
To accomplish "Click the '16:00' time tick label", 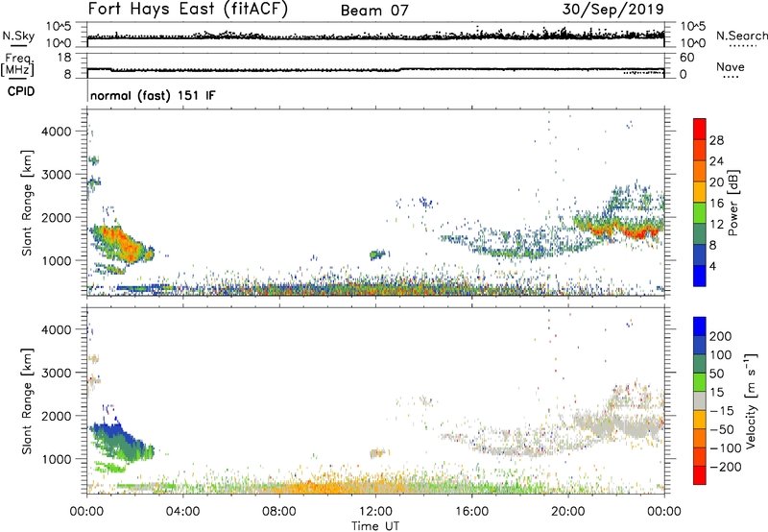I will pyautogui.click(x=471, y=512).
